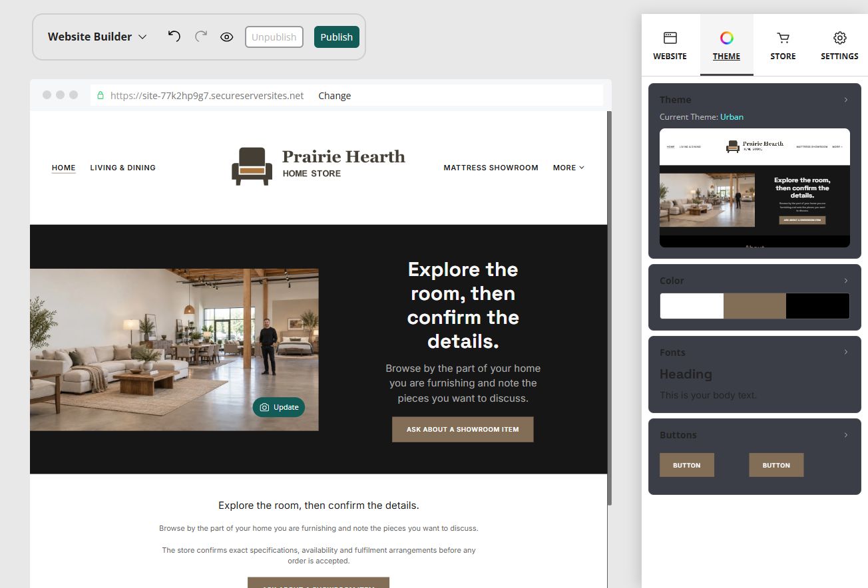Expand the Theme section chevron

click(846, 100)
